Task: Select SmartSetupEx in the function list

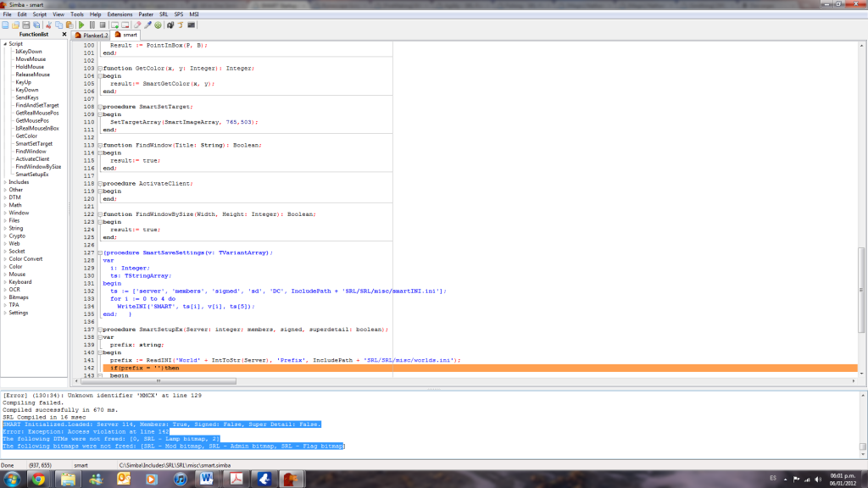Action: (31, 175)
